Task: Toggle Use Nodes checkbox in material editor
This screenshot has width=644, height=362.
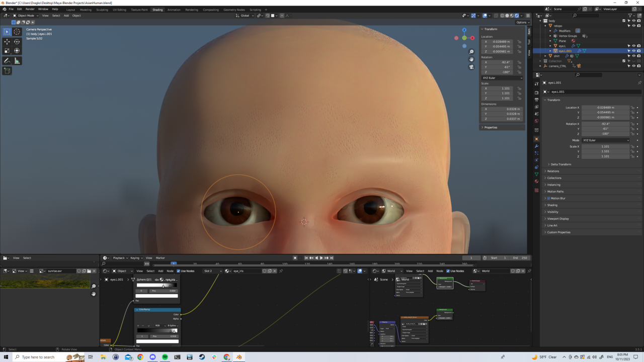Action: pyautogui.click(x=178, y=271)
